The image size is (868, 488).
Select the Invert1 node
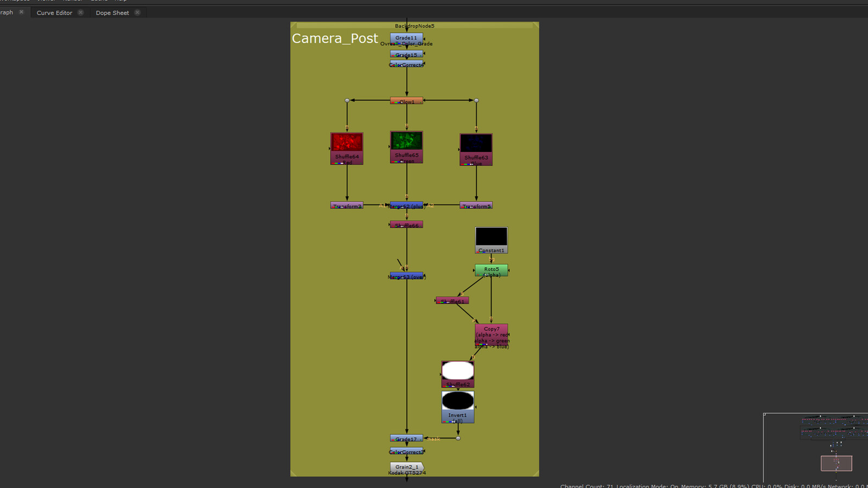point(458,407)
